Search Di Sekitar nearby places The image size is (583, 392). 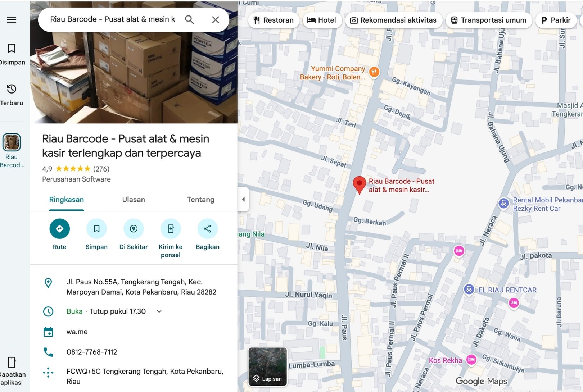134,229
